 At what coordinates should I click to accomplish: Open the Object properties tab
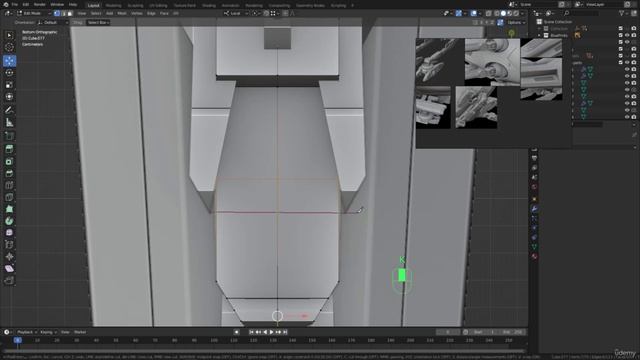[534, 199]
